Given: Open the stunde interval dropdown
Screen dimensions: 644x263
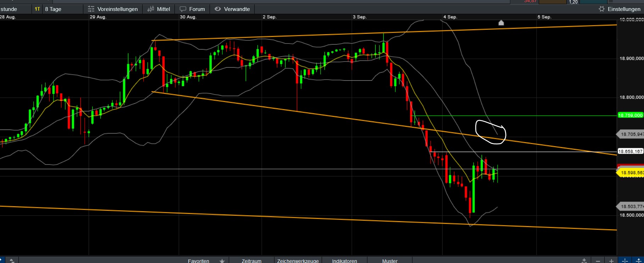Looking at the screenshot, I should coord(16,9).
